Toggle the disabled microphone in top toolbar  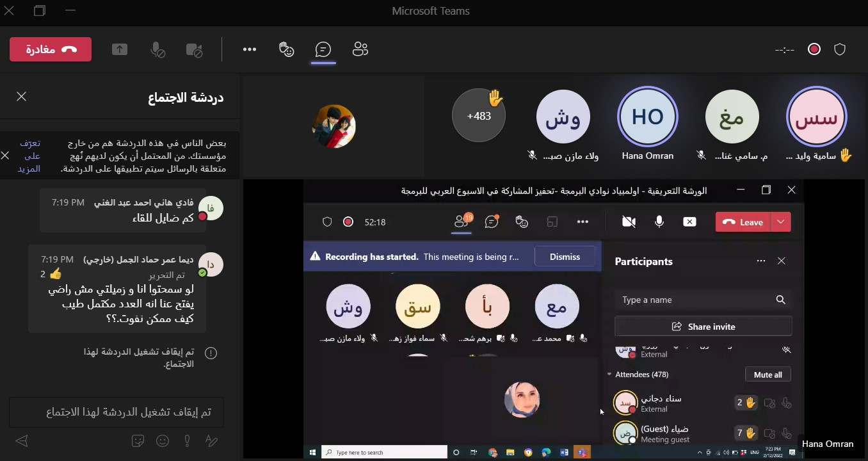coord(157,49)
